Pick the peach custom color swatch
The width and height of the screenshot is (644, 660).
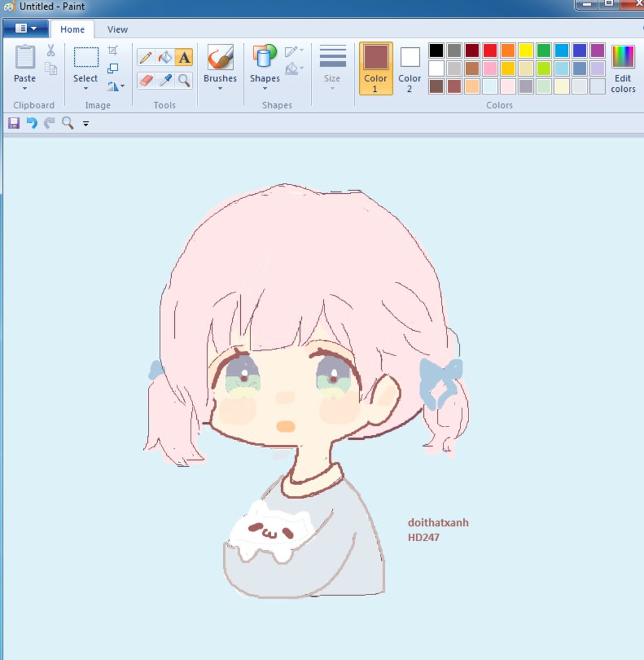(472, 86)
